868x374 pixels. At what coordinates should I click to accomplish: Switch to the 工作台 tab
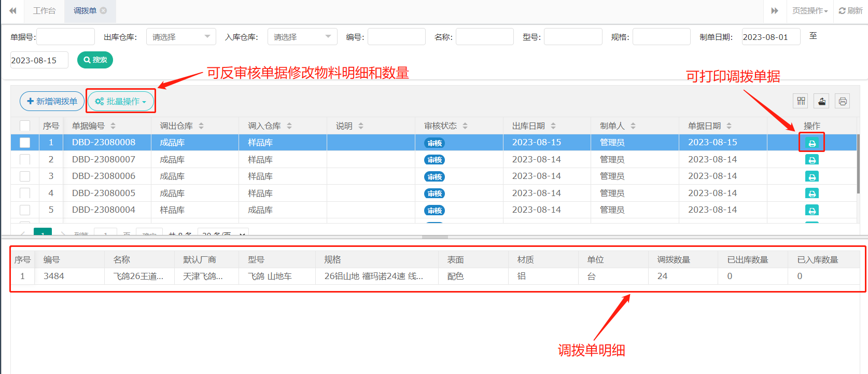[x=44, y=10]
